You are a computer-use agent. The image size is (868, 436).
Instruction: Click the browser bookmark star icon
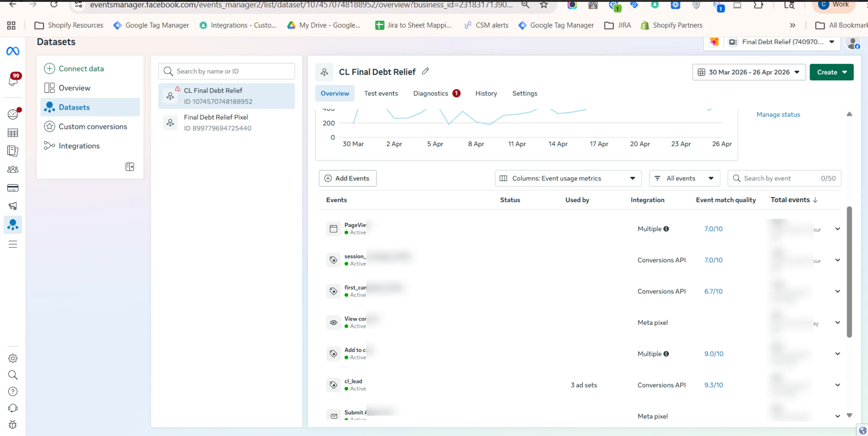[x=544, y=4]
